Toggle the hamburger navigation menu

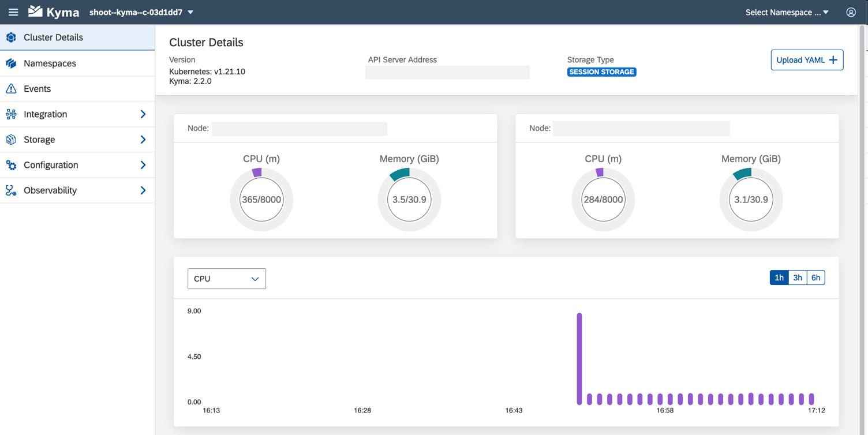13,12
